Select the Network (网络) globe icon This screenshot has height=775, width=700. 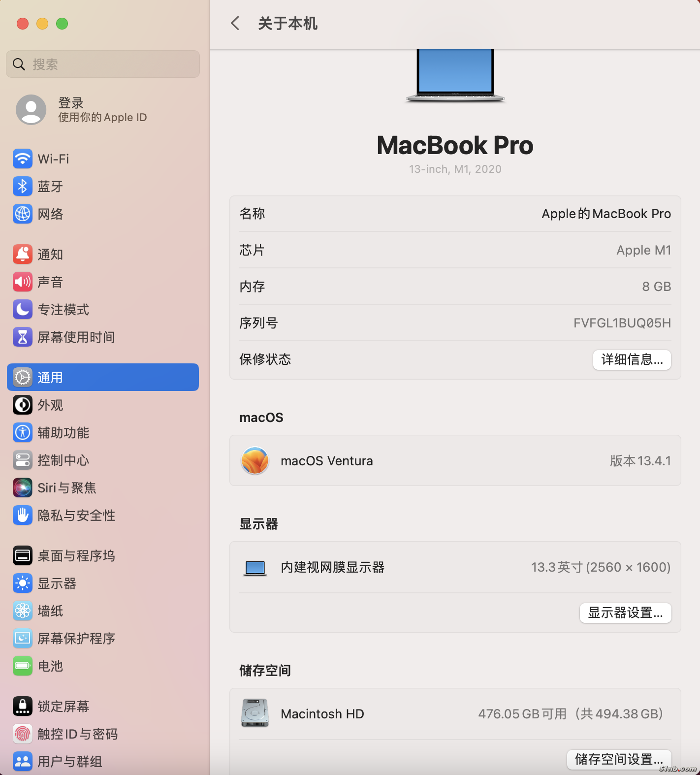pos(23,214)
